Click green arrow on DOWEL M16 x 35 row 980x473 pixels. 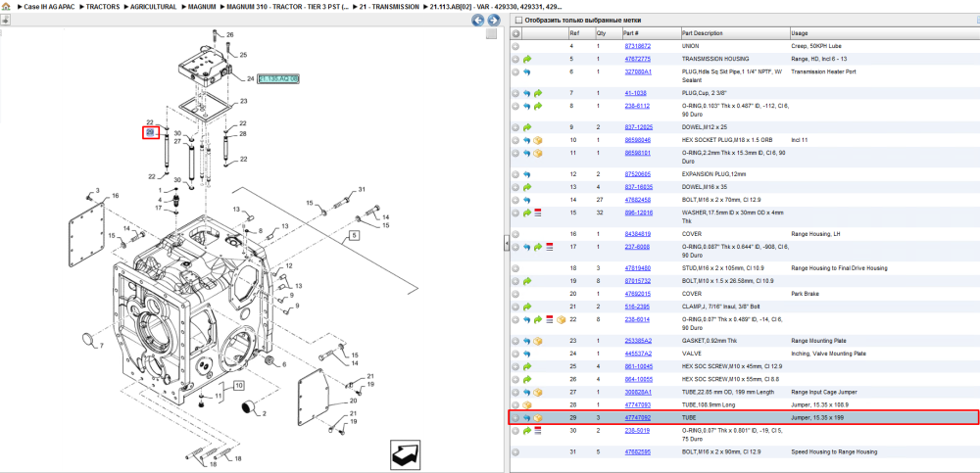(x=527, y=187)
